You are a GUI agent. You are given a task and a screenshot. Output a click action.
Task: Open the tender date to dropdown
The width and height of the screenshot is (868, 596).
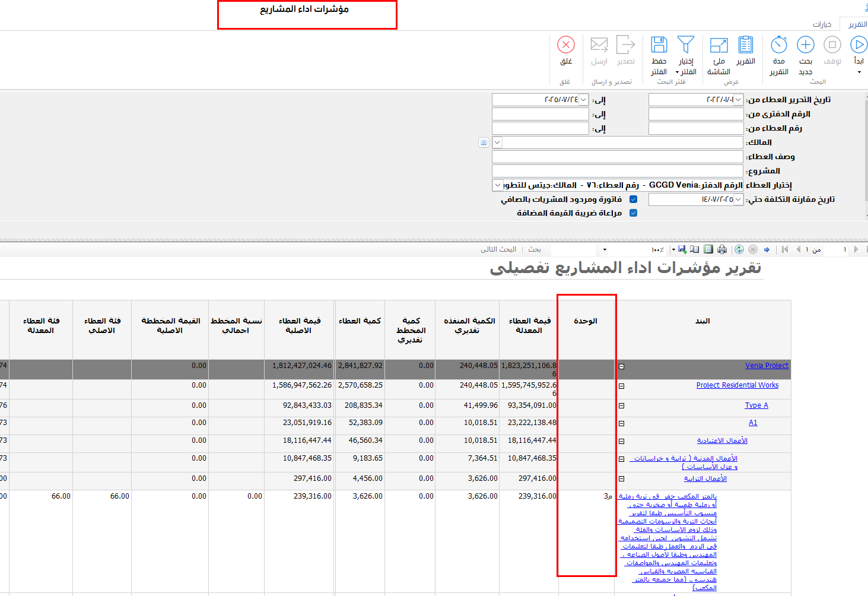584,100
